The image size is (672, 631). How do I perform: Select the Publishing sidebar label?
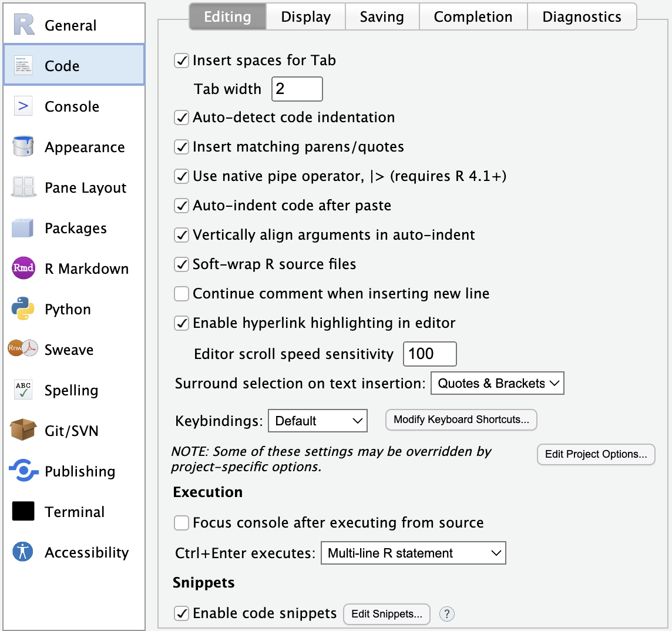tap(80, 471)
